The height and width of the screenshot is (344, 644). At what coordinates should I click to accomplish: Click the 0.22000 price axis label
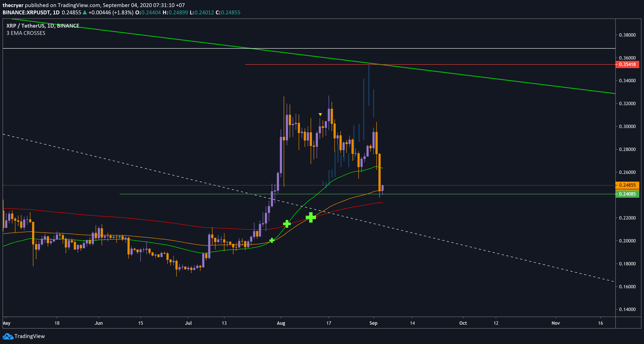pos(627,218)
